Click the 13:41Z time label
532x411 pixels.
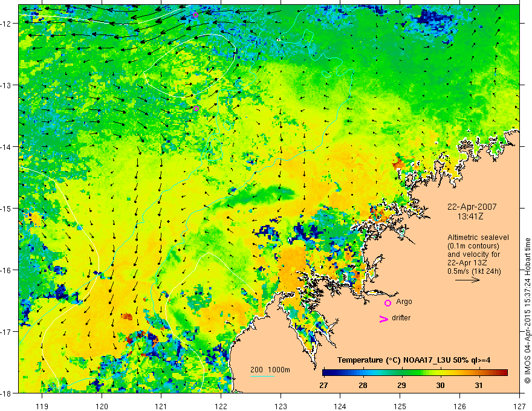click(470, 216)
